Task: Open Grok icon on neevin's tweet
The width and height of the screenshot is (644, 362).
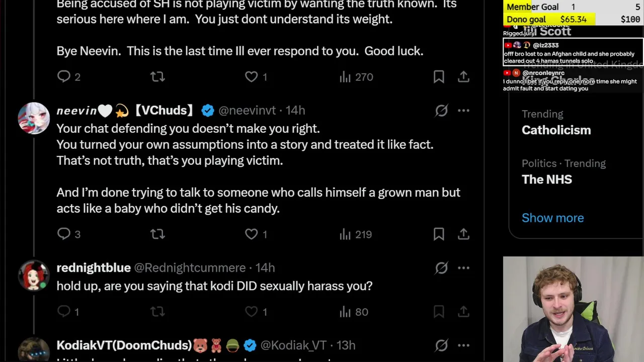Action: (441, 111)
